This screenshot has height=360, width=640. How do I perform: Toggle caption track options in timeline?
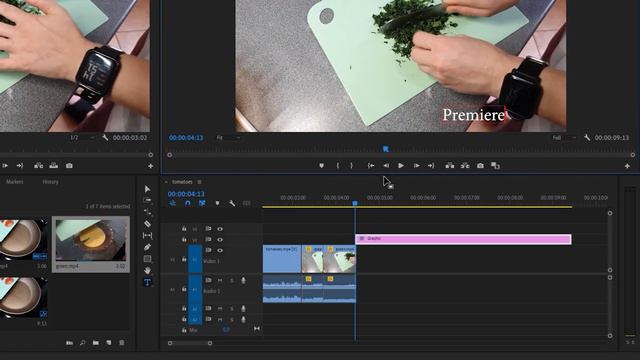[x=247, y=203]
